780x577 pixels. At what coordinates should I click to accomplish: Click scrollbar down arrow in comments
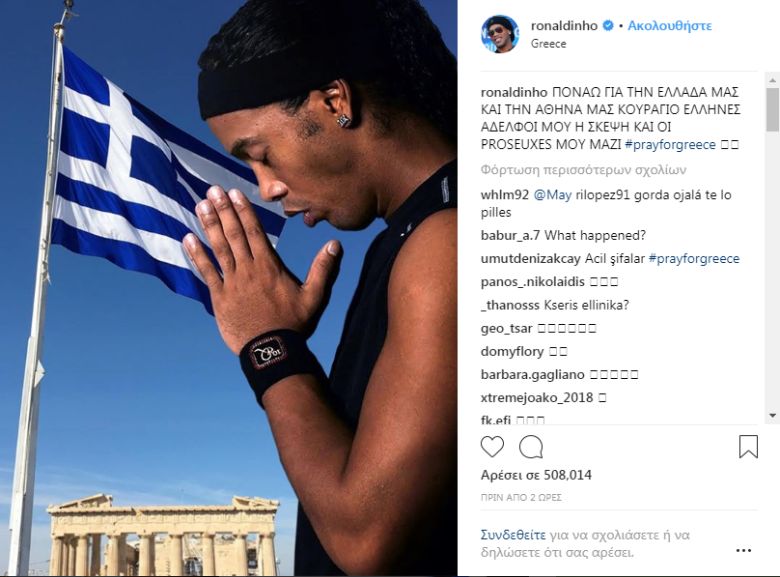point(772,415)
